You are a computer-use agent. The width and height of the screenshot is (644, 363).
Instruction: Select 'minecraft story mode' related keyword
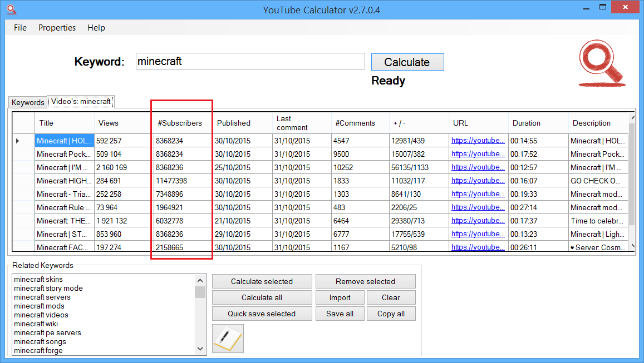point(48,289)
